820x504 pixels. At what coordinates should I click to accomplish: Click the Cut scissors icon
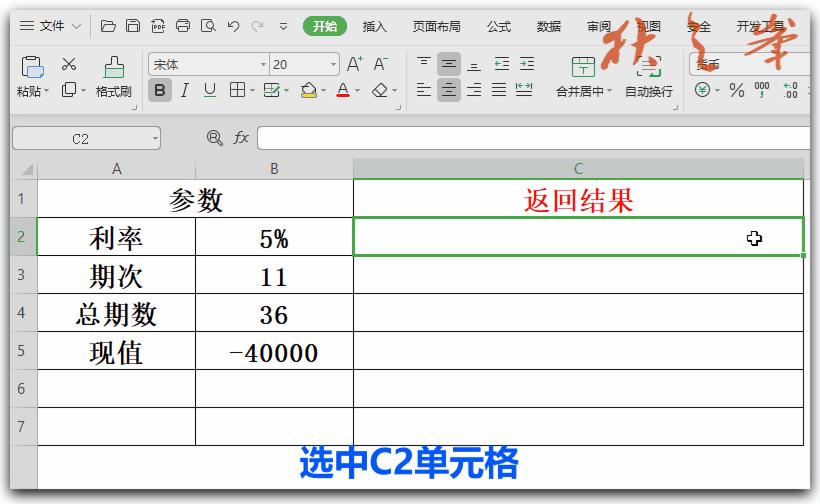(x=69, y=64)
